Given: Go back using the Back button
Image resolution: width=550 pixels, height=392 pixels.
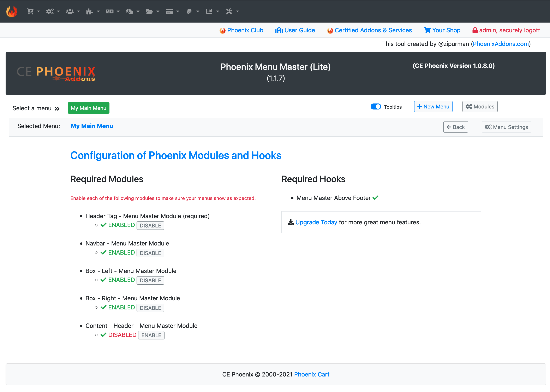Looking at the screenshot, I should pyautogui.click(x=455, y=127).
